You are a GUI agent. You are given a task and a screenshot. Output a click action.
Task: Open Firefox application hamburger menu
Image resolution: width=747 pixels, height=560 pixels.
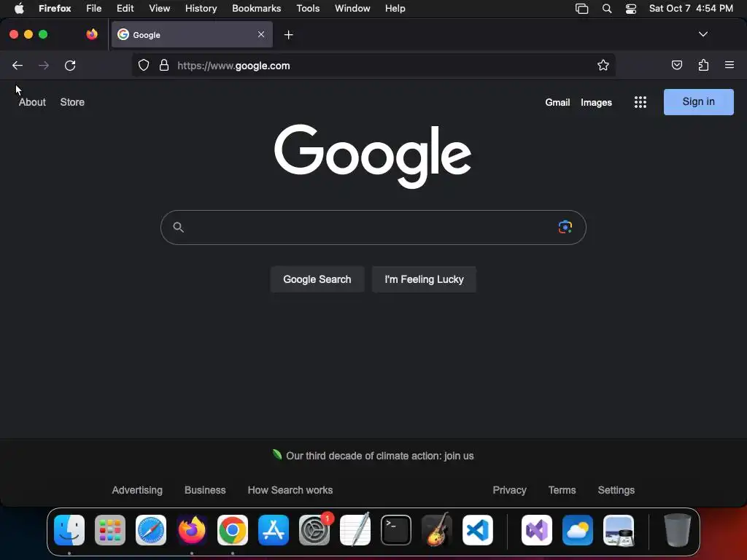click(x=729, y=65)
